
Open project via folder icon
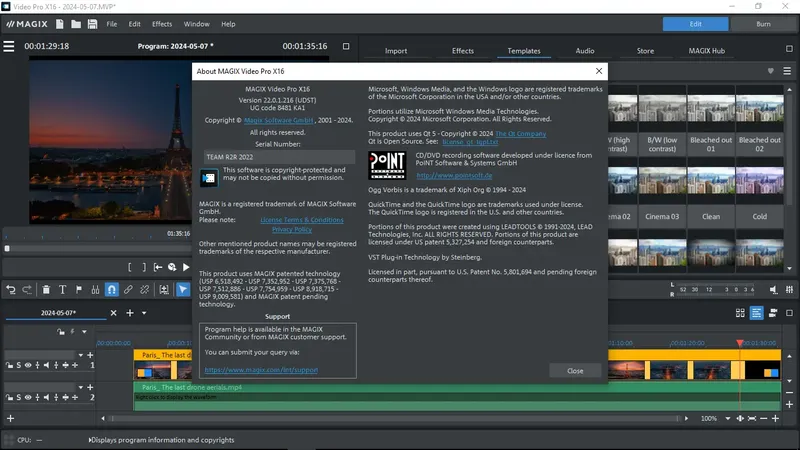pyautogui.click(x=76, y=24)
